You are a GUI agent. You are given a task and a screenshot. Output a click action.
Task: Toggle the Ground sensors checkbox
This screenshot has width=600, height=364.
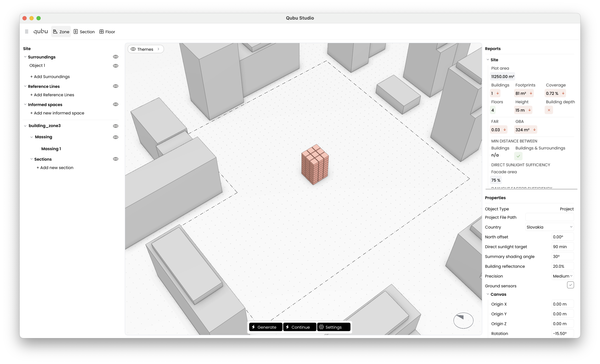pyautogui.click(x=570, y=285)
